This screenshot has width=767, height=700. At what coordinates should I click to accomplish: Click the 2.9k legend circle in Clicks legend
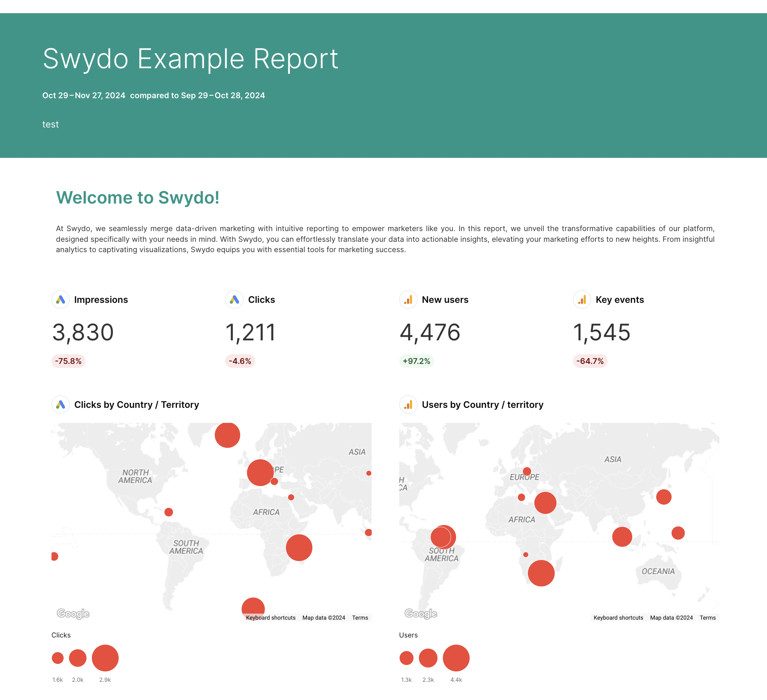click(x=105, y=658)
